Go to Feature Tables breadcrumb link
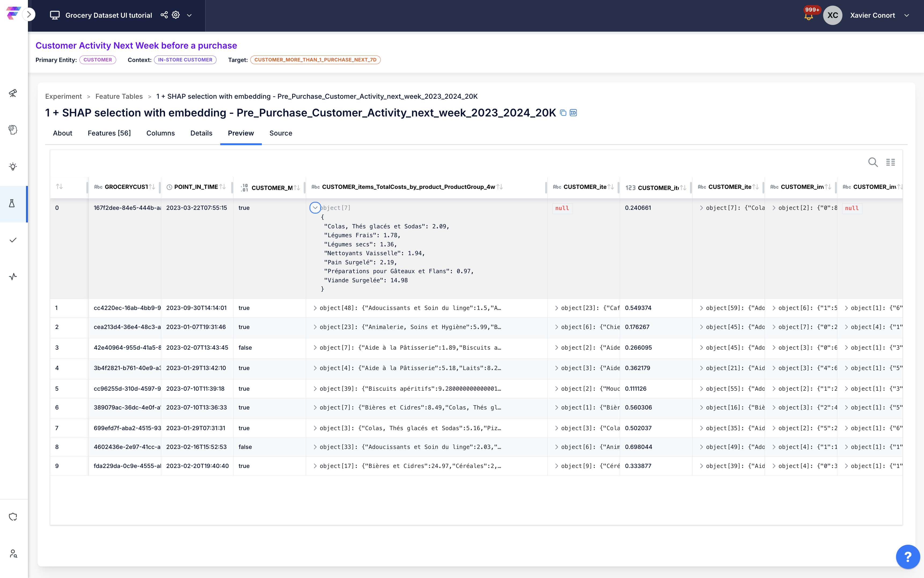Viewport: 924px width, 578px height. [119, 96]
